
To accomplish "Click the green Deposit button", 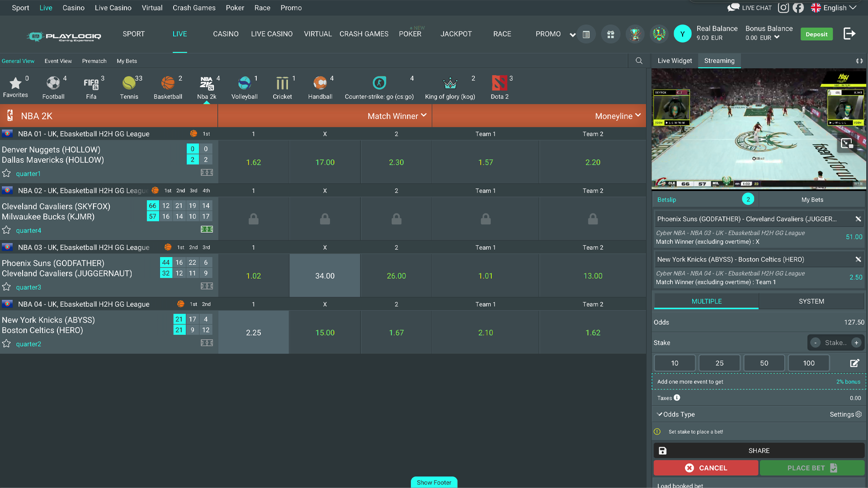I will [x=816, y=34].
